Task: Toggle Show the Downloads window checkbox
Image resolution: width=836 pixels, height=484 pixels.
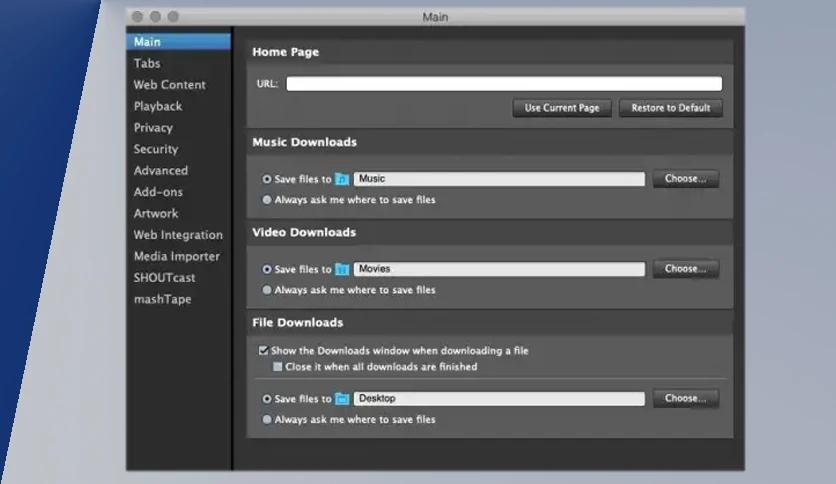Action: (263, 350)
